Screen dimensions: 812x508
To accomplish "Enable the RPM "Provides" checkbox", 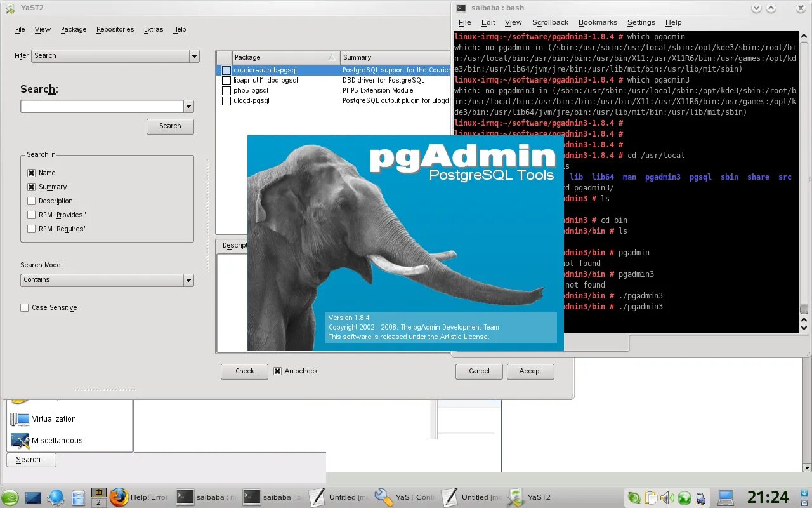I will pyautogui.click(x=31, y=215).
